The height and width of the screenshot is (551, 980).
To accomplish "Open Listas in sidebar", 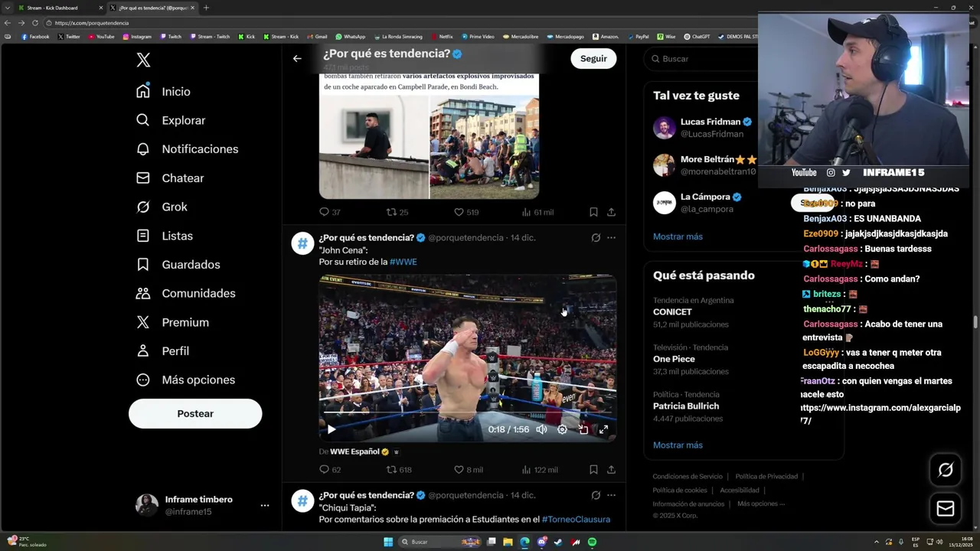I will point(164,236).
